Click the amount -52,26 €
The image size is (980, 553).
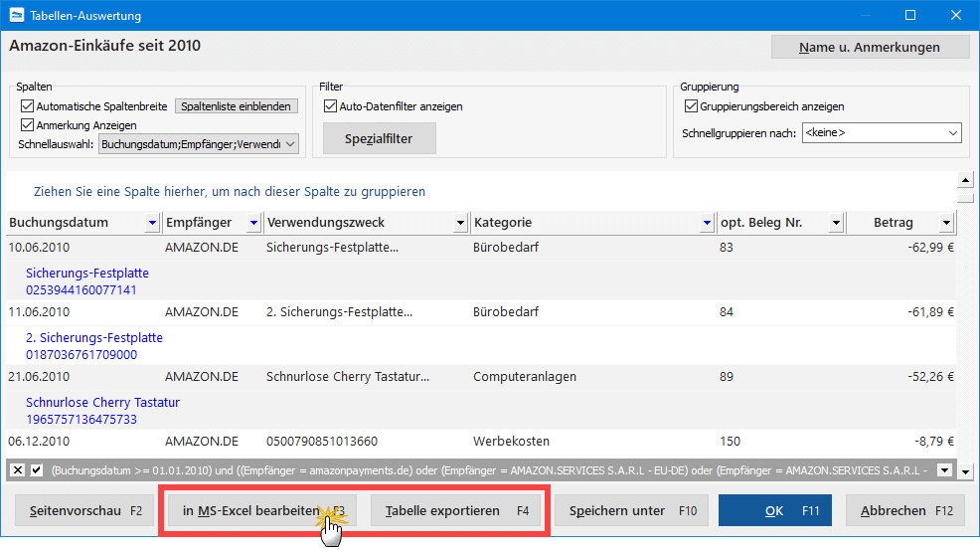[x=930, y=377]
